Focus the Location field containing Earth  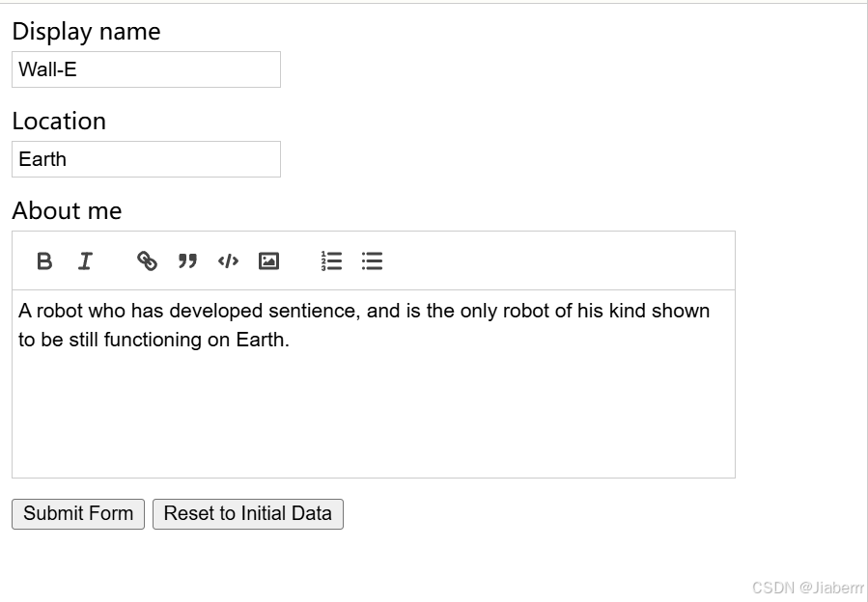click(146, 159)
